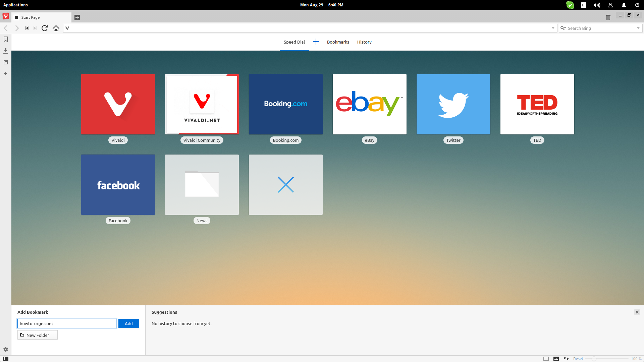Screen dimensions: 644x362
Task: Expand the search engine dropdown arrow
Action: (638, 28)
